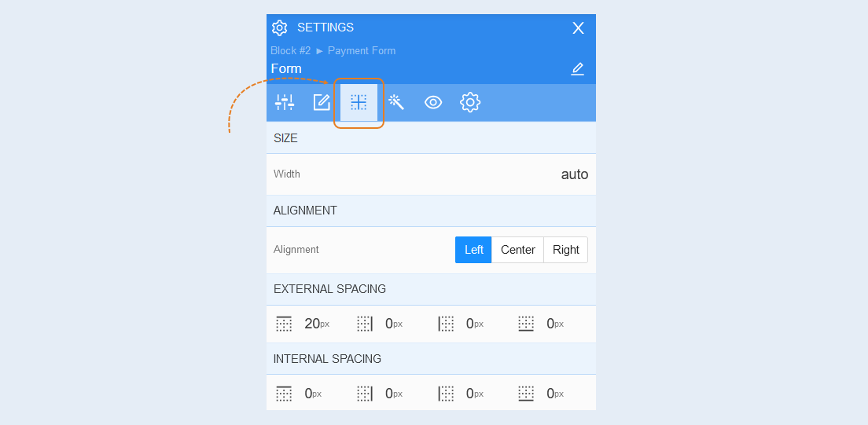Image resolution: width=868 pixels, height=425 pixels.
Task: Select the layout grid tab icon
Action: pyautogui.click(x=359, y=102)
